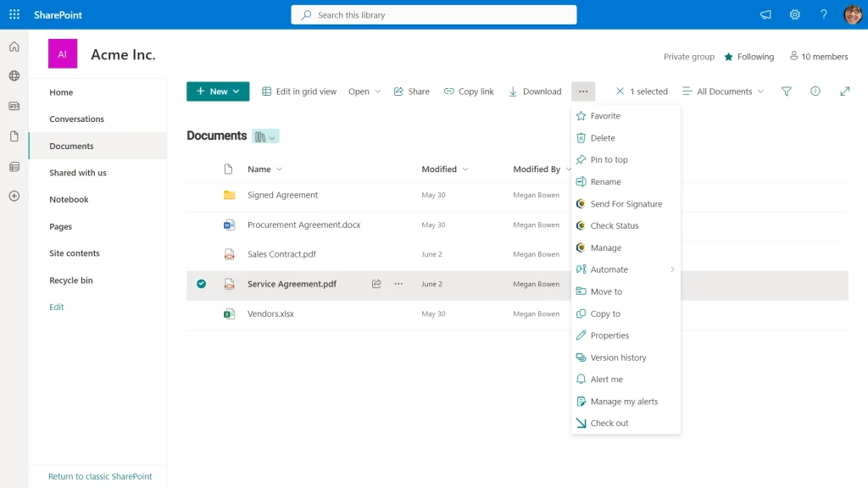Choose Copy to
This screenshot has width=868, height=488.
pyautogui.click(x=626, y=313)
